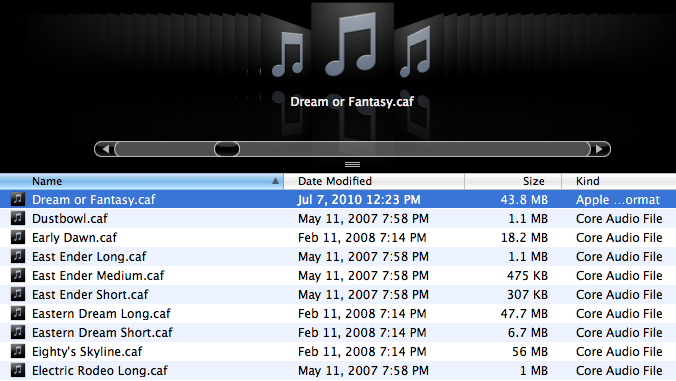
Task: Click the right arrow of Cover Flow scrollbar
Action: pyautogui.click(x=599, y=149)
